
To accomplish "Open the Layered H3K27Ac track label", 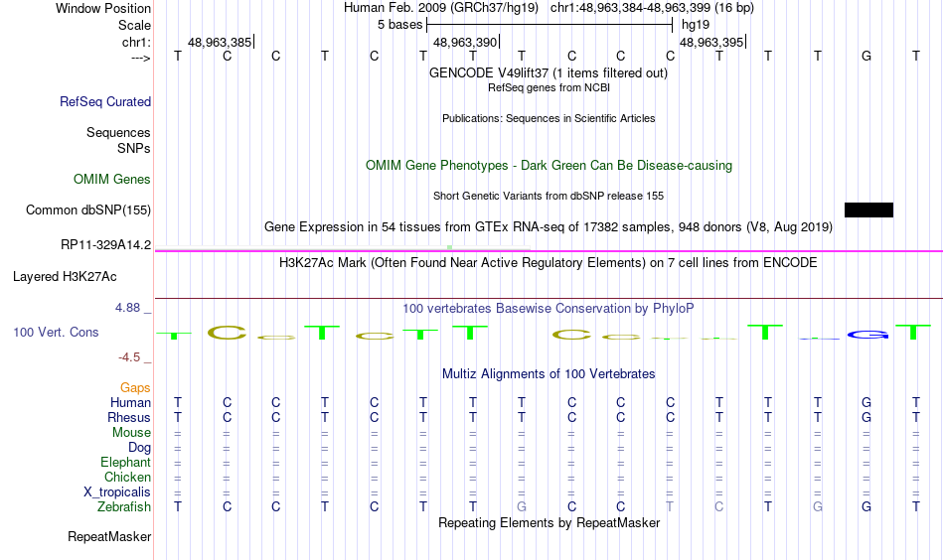I will pos(65,277).
